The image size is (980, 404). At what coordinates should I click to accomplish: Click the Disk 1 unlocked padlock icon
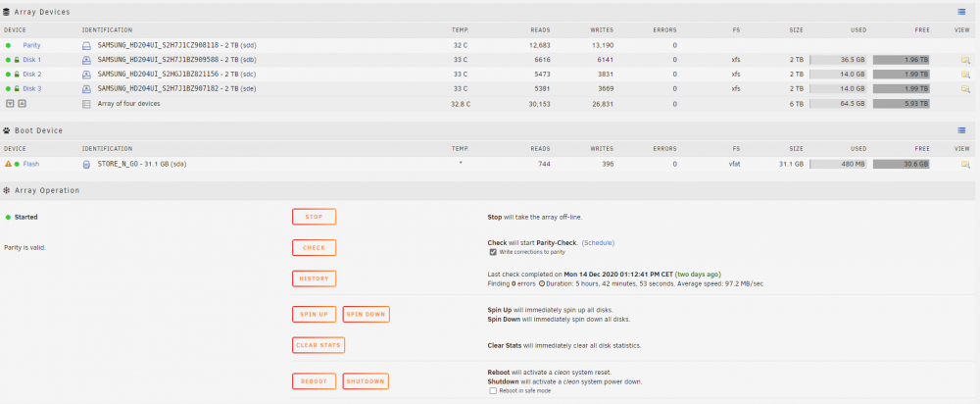coord(17,60)
